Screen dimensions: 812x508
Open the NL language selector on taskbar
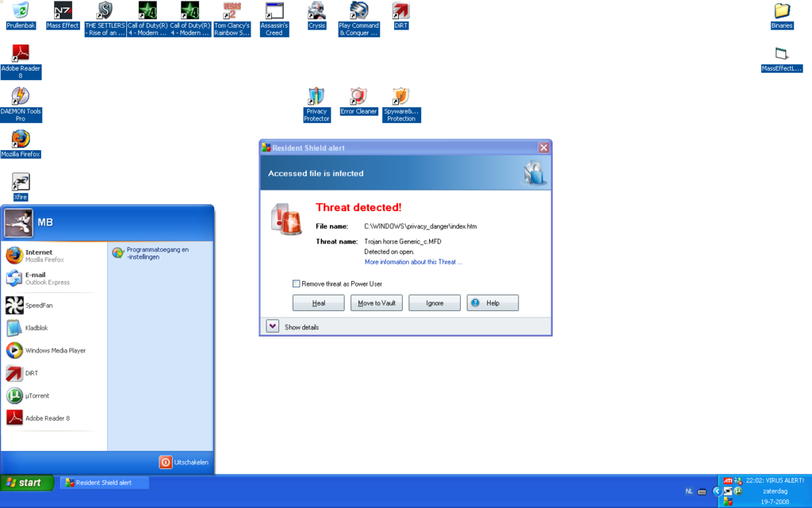coord(689,491)
